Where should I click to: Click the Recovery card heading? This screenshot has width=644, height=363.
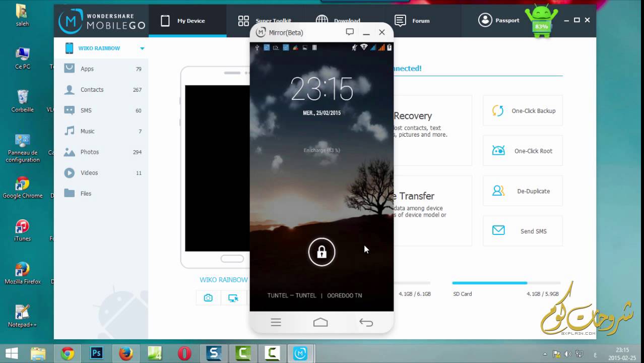(x=413, y=116)
